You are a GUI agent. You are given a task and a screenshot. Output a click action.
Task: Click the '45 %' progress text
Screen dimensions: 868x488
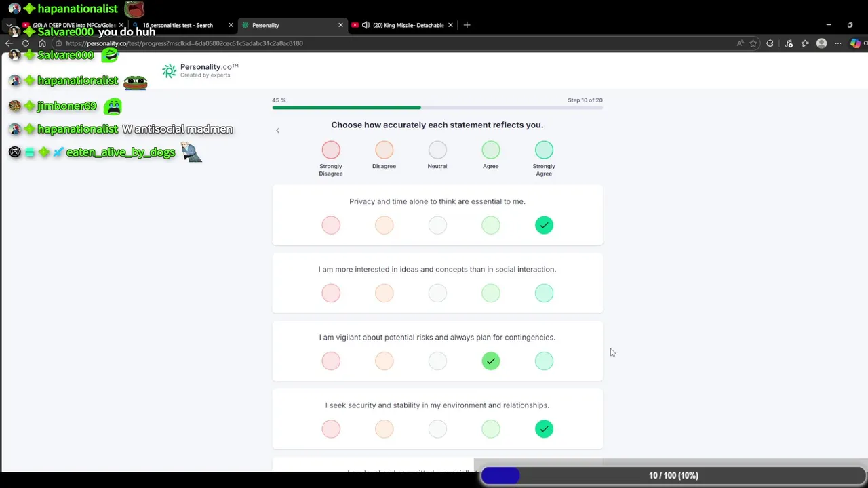(279, 100)
